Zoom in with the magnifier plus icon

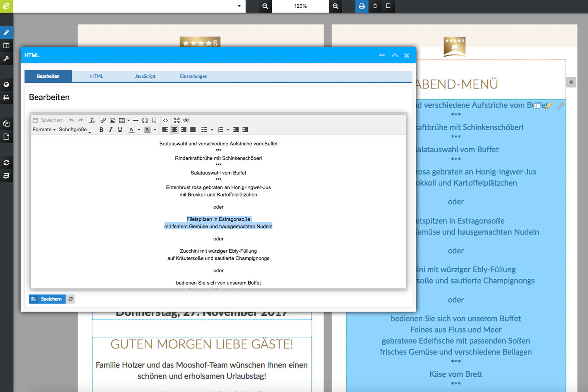tap(335, 6)
